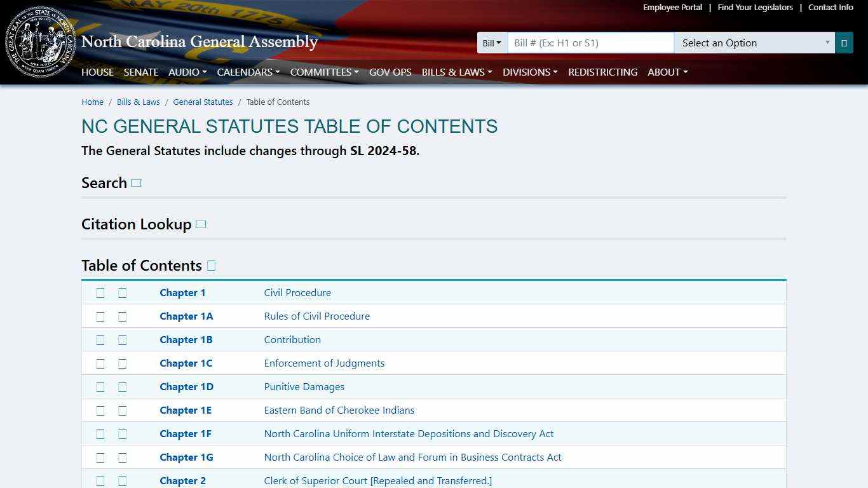868x488 pixels.
Task: Expand the Search section
Action: pyautogui.click(x=136, y=183)
